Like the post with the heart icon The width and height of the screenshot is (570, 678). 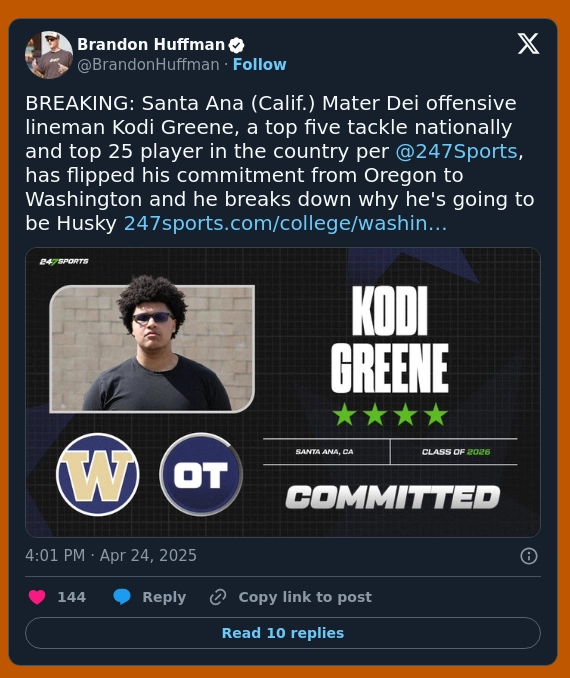pyautogui.click(x=37, y=597)
